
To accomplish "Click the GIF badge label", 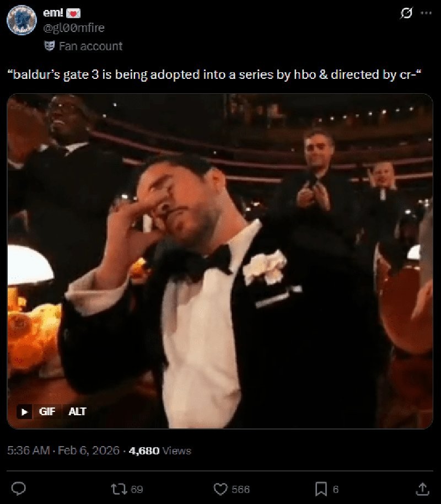I will point(47,411).
